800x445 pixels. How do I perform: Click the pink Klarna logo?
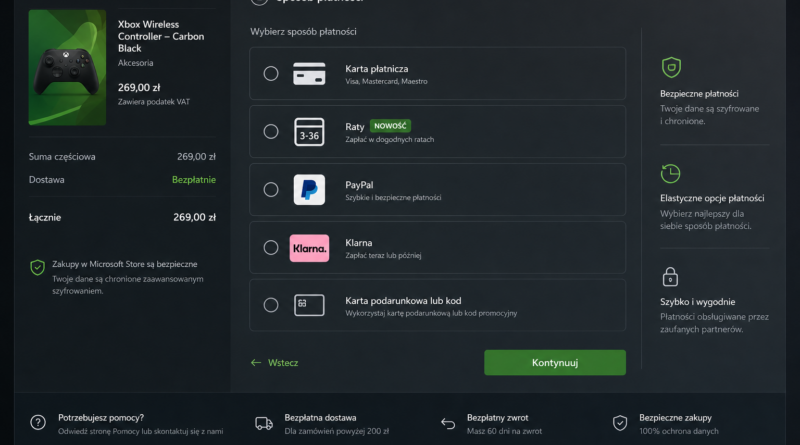309,248
